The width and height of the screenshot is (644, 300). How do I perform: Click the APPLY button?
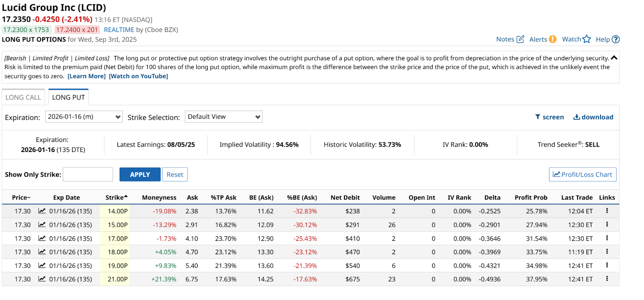140,175
